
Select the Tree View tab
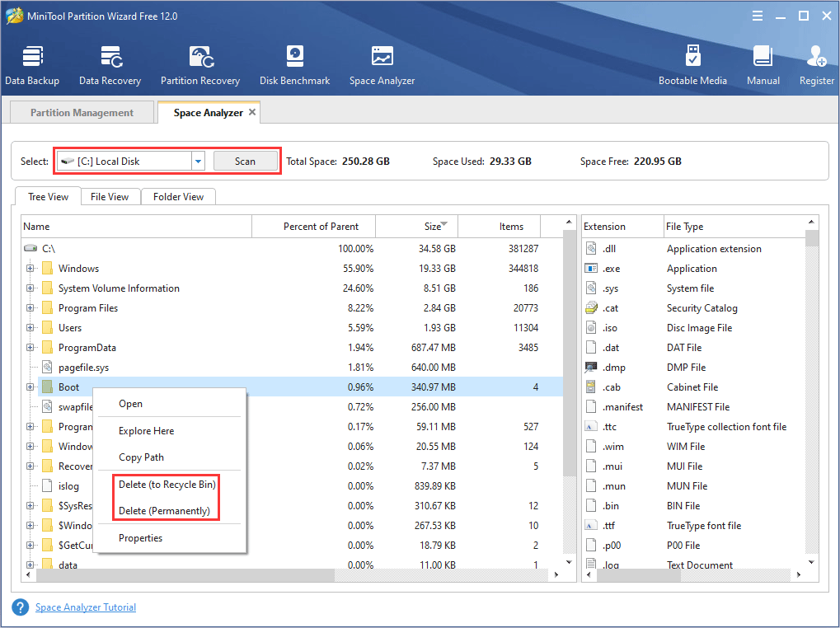(48, 196)
